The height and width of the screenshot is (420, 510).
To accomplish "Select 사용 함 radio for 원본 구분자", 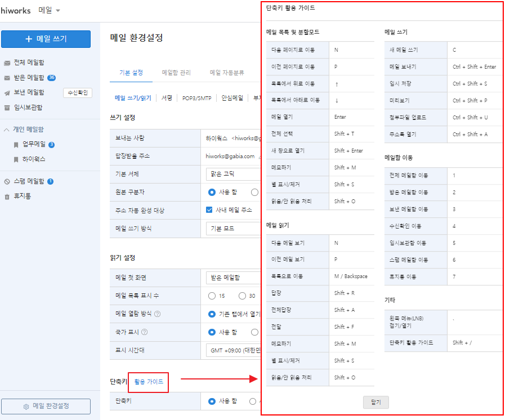I will (212, 192).
